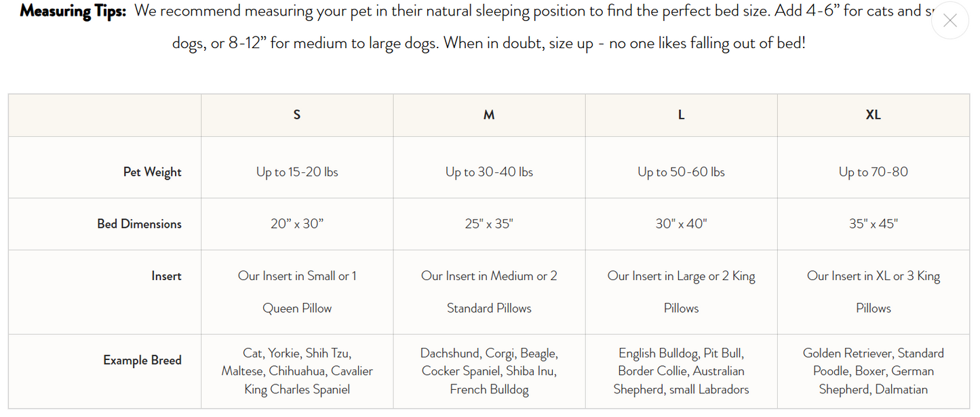
Task: Click the Measuring Tips heading text
Action: click(73, 12)
